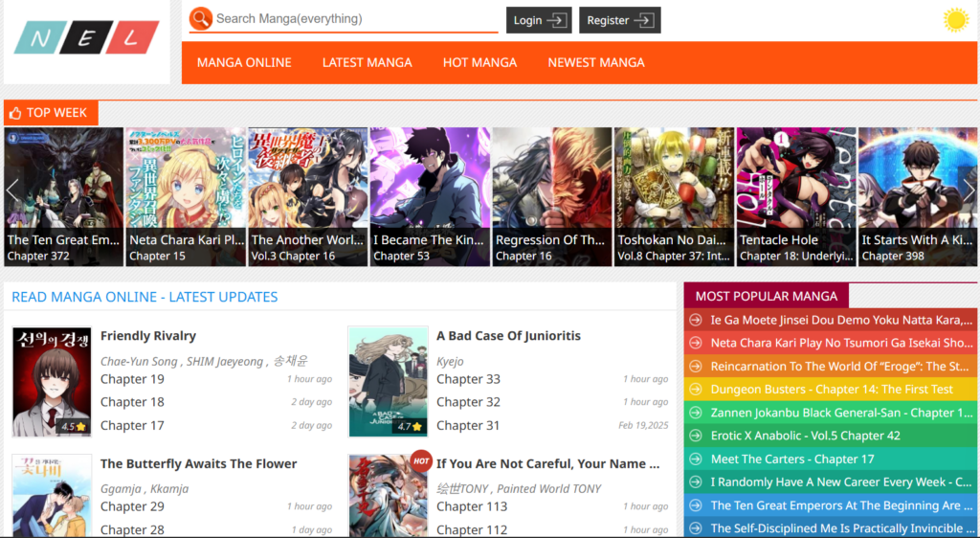Open Tentacle Hole carousel cover

click(796, 197)
